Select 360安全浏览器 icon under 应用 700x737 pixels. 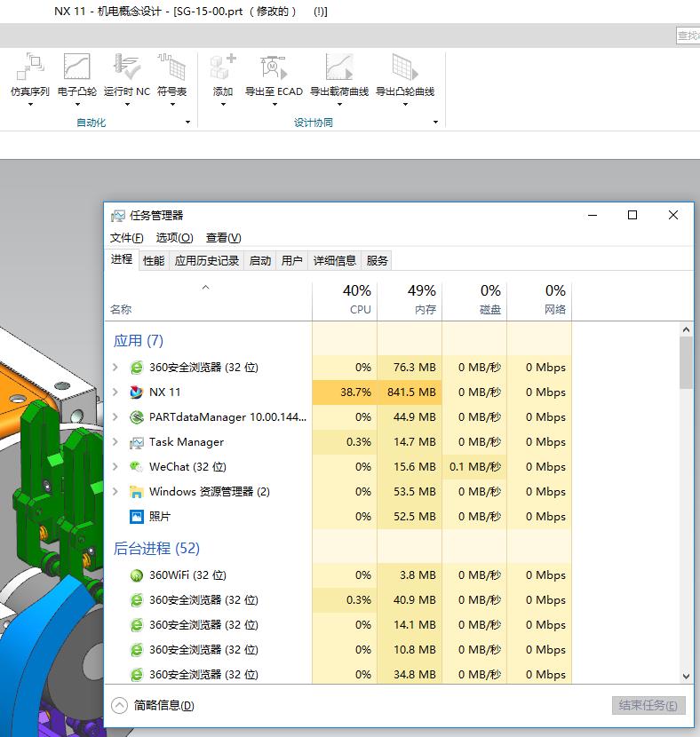(x=136, y=367)
